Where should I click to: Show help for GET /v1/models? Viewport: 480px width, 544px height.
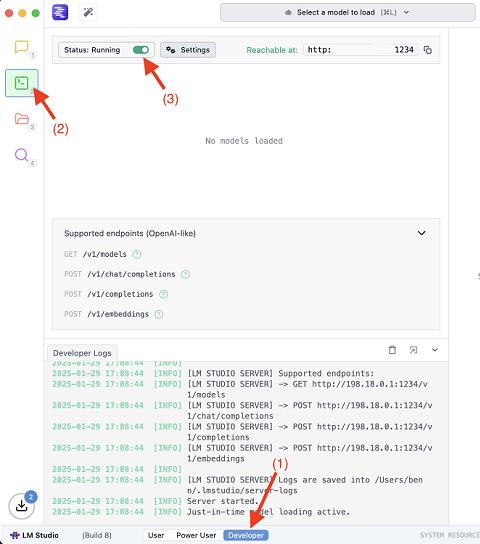(x=137, y=254)
